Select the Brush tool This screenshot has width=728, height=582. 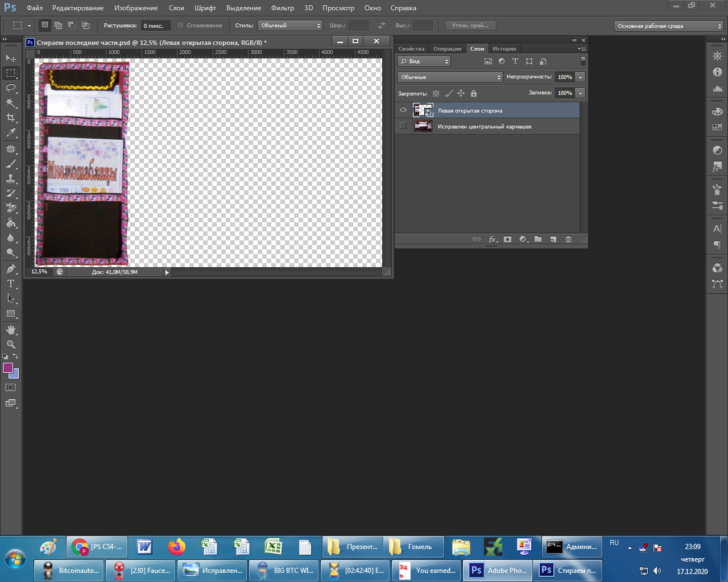coord(11,164)
